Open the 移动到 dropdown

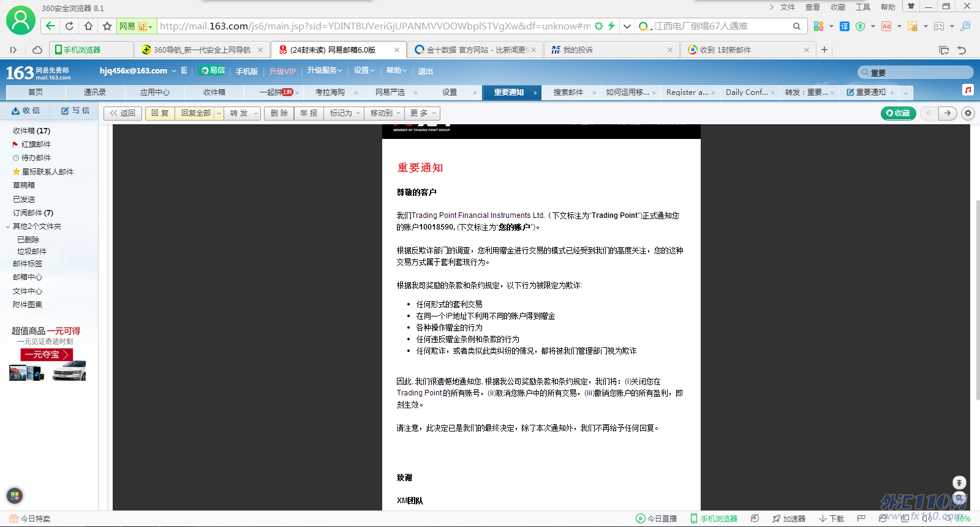(385, 113)
